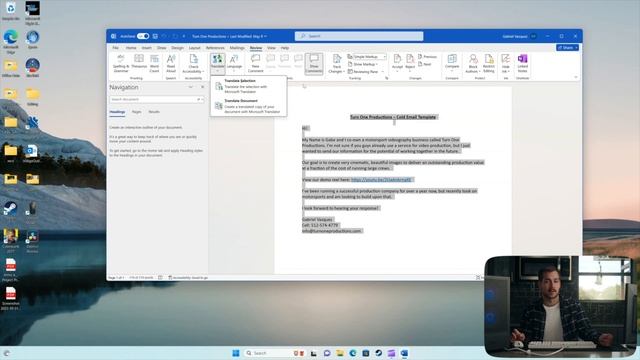Click the document title heading text

pyautogui.click(x=393, y=117)
